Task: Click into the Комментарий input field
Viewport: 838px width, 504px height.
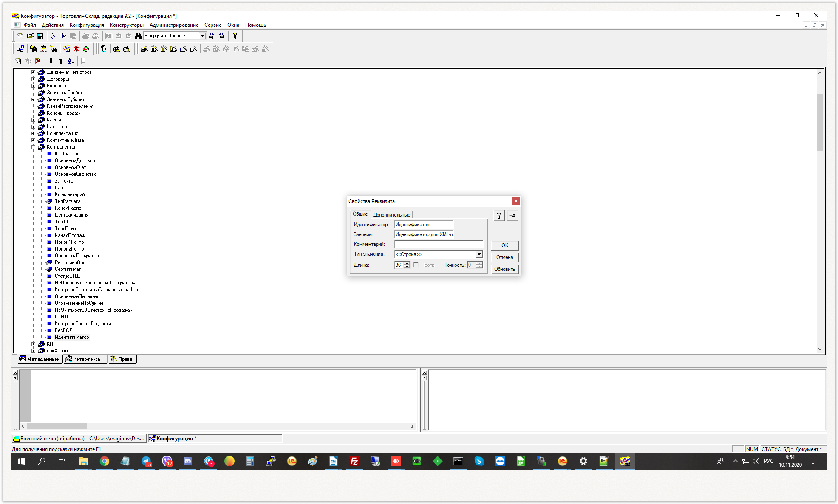Action: tap(438, 244)
